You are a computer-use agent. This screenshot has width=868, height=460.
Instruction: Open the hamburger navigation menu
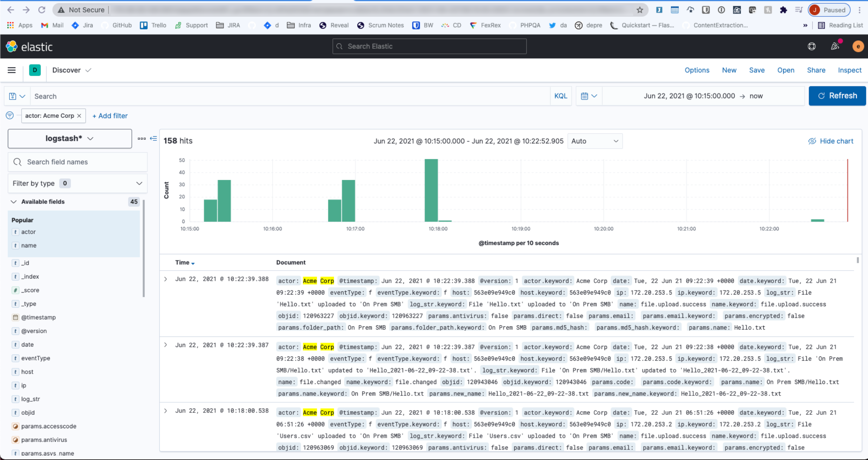click(11, 70)
